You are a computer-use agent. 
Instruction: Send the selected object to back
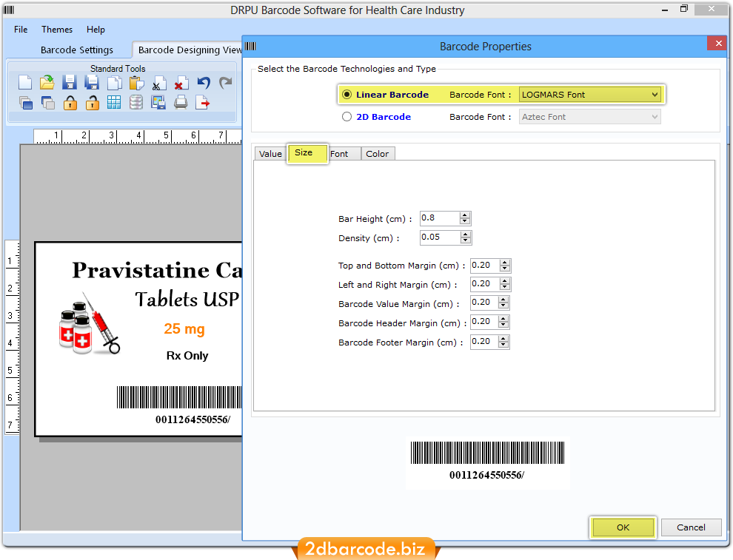[x=47, y=103]
